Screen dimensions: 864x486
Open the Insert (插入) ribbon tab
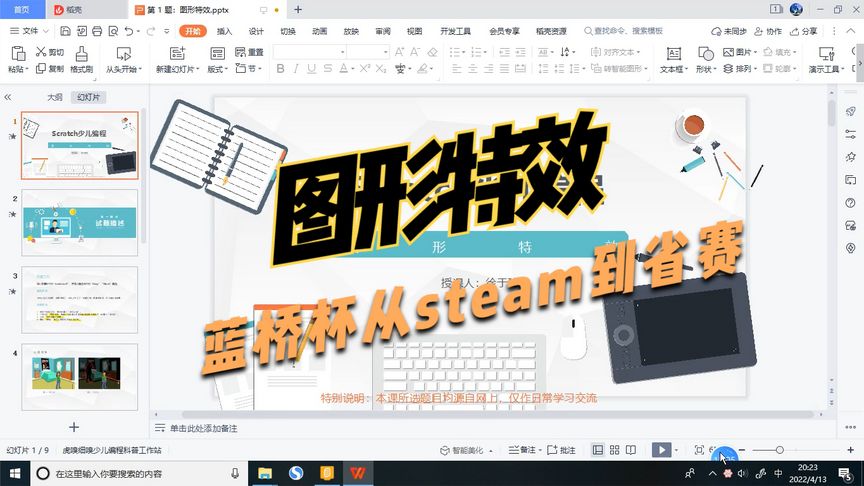224,31
